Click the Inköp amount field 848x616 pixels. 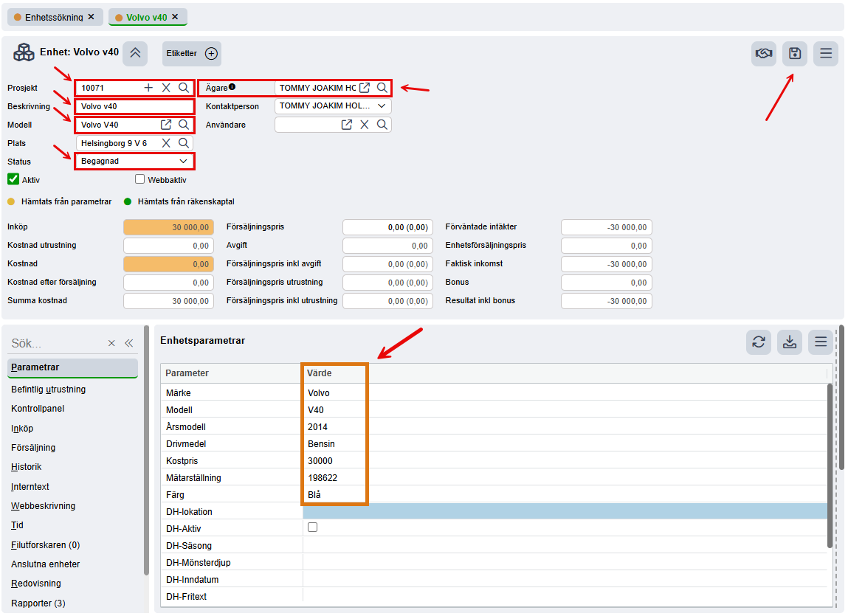point(169,227)
